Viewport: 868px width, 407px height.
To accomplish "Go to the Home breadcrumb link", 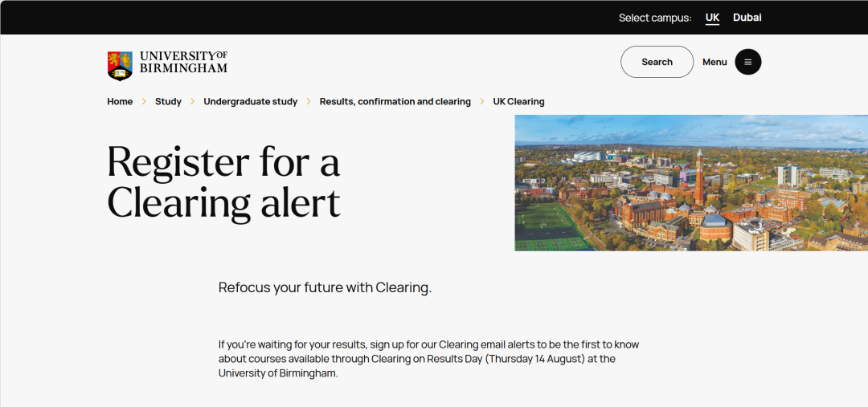I will 120,102.
